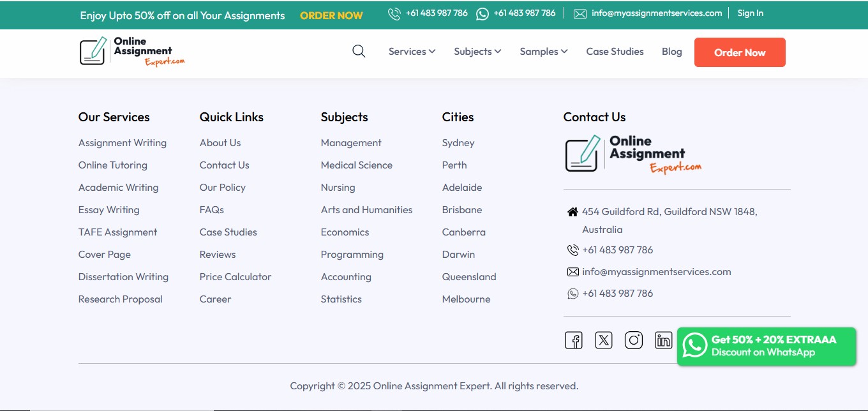Expand the Services dropdown menu
The width and height of the screenshot is (868, 411).
pos(412,52)
